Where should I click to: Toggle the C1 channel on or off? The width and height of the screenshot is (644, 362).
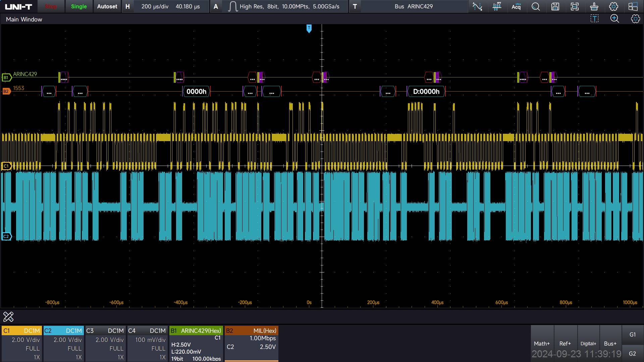[x=21, y=331]
